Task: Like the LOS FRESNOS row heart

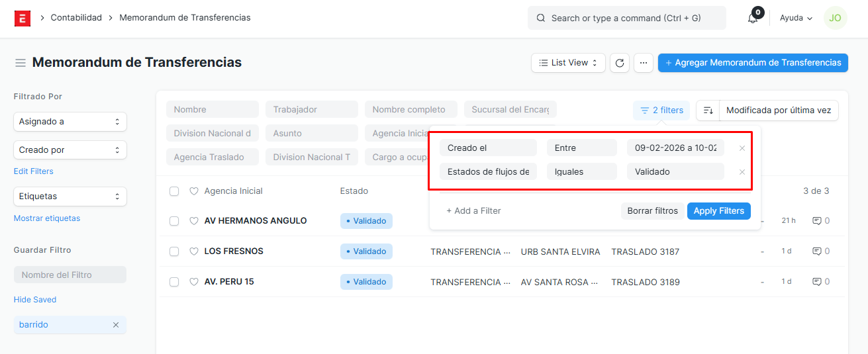Action: click(x=194, y=251)
